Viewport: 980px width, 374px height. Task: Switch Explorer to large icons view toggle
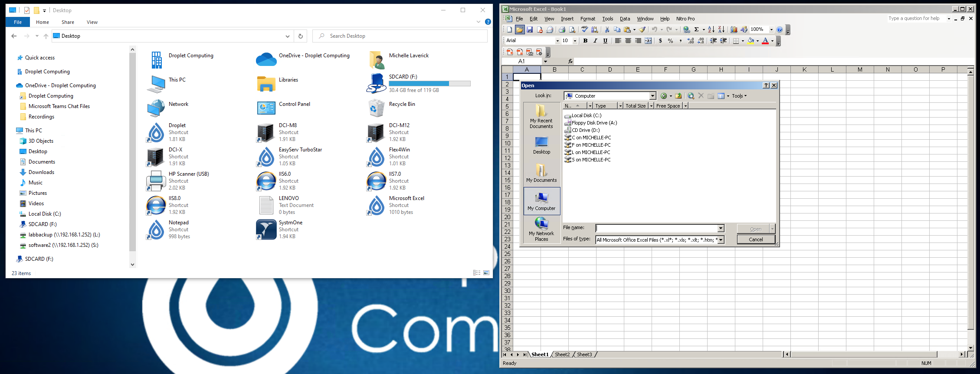(486, 273)
